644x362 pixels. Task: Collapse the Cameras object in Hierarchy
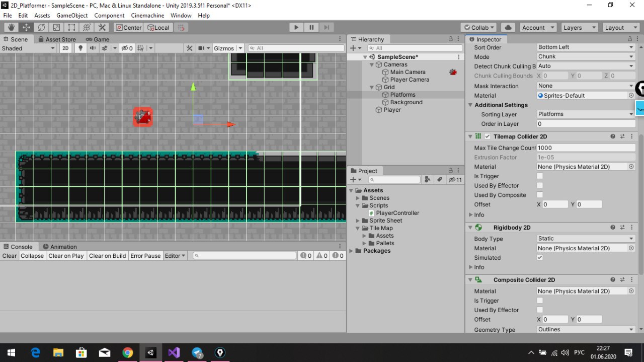(372, 64)
